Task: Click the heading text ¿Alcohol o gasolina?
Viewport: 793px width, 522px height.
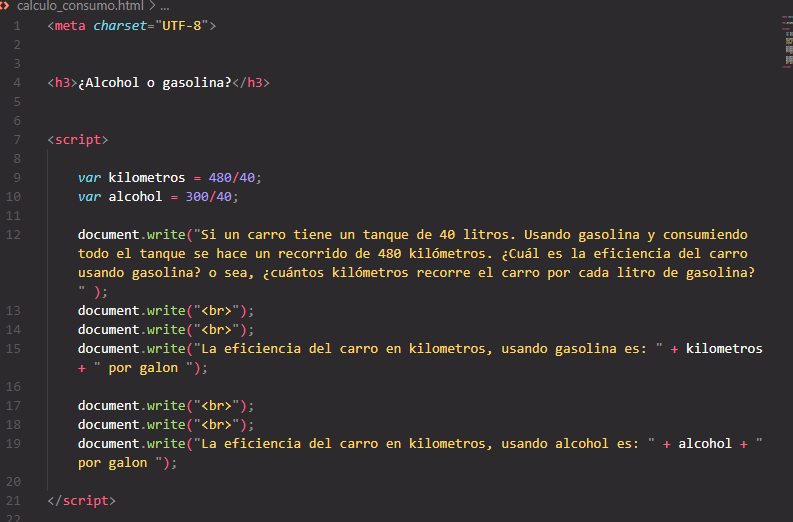Action: point(154,83)
